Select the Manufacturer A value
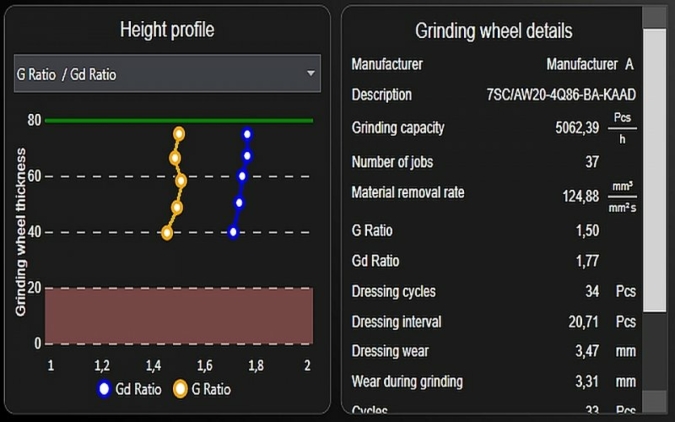This screenshot has height=422, width=675. [x=590, y=65]
